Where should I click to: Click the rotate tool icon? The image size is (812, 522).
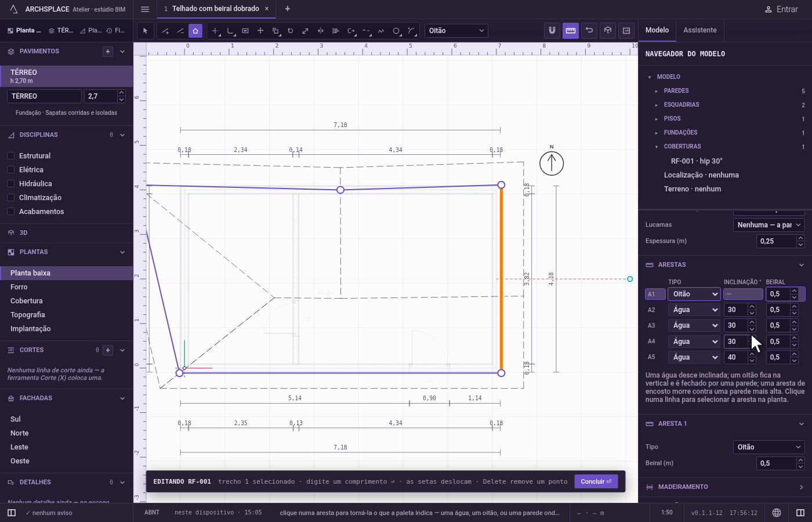click(291, 31)
